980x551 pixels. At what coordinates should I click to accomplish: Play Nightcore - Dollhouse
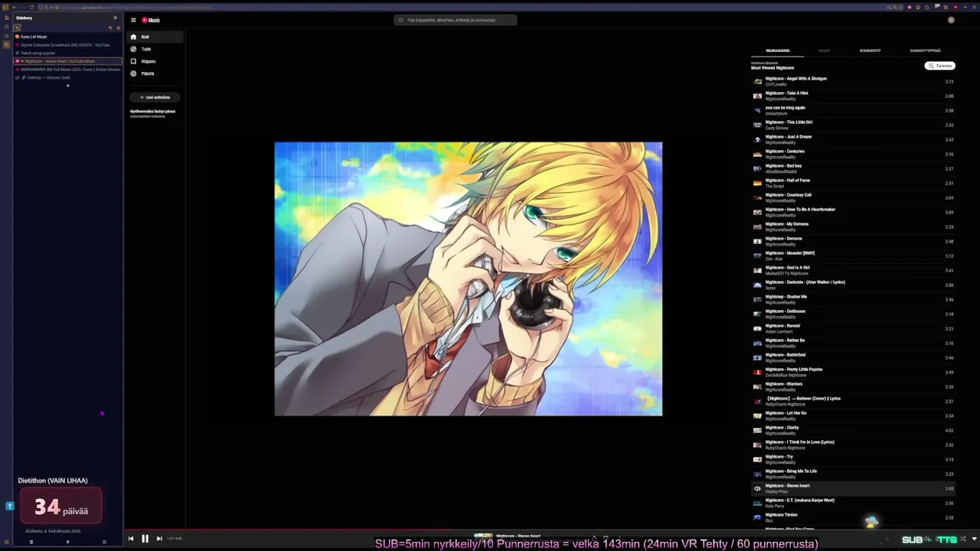click(x=854, y=314)
